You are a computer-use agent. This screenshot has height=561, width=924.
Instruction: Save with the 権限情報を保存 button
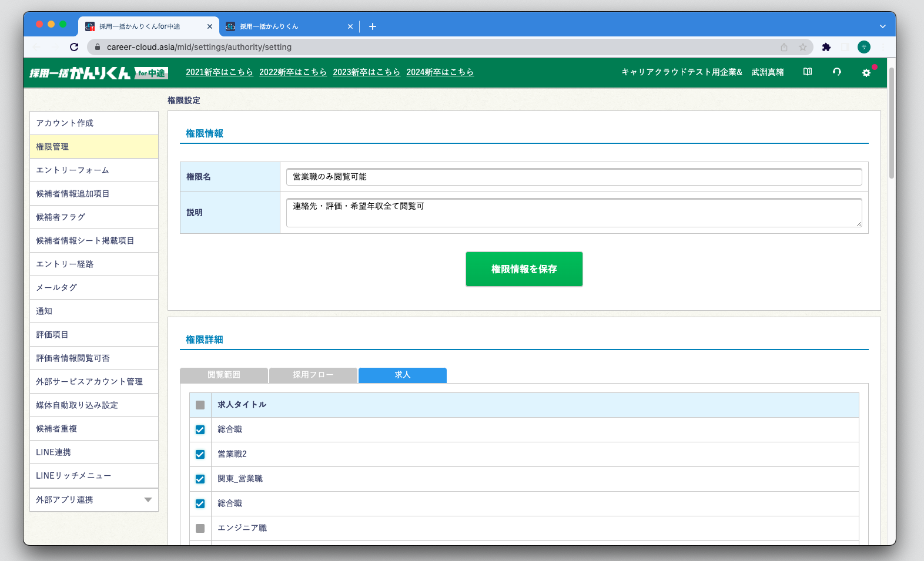click(x=524, y=269)
